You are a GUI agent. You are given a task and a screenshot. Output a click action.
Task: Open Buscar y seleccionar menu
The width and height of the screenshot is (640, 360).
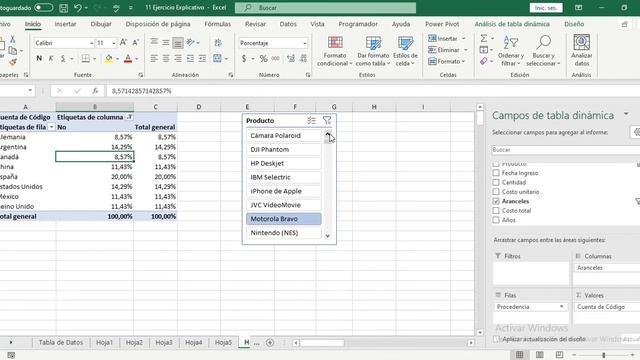[543, 51]
